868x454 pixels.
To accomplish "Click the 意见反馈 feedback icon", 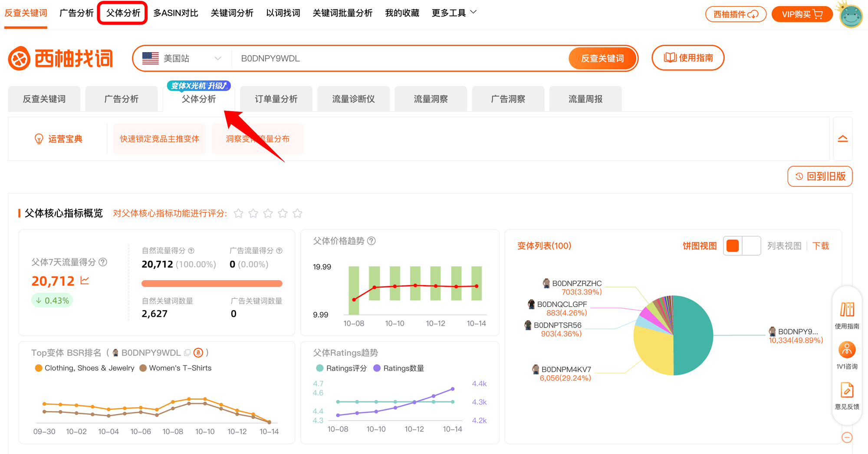I will tap(847, 390).
